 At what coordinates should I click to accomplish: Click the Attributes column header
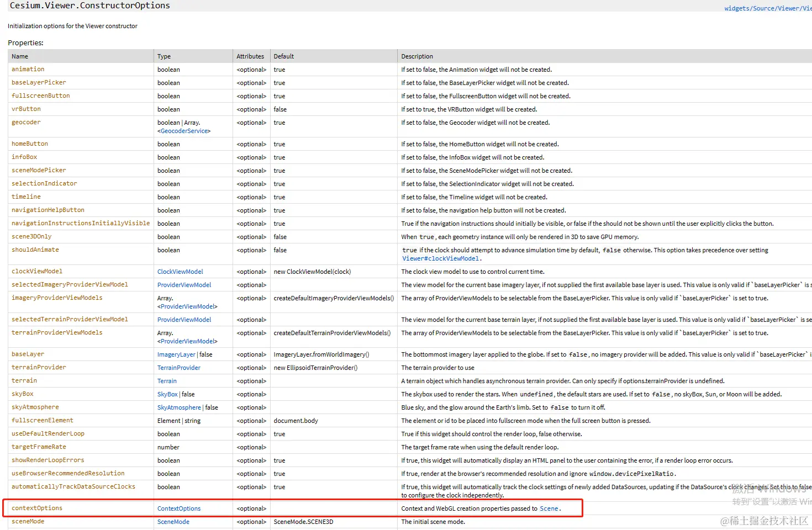pyautogui.click(x=250, y=56)
